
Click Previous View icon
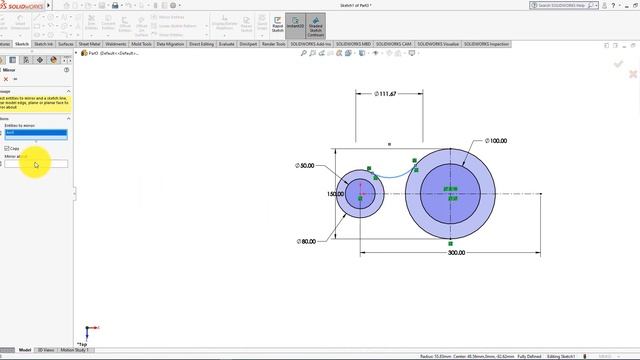322,53
